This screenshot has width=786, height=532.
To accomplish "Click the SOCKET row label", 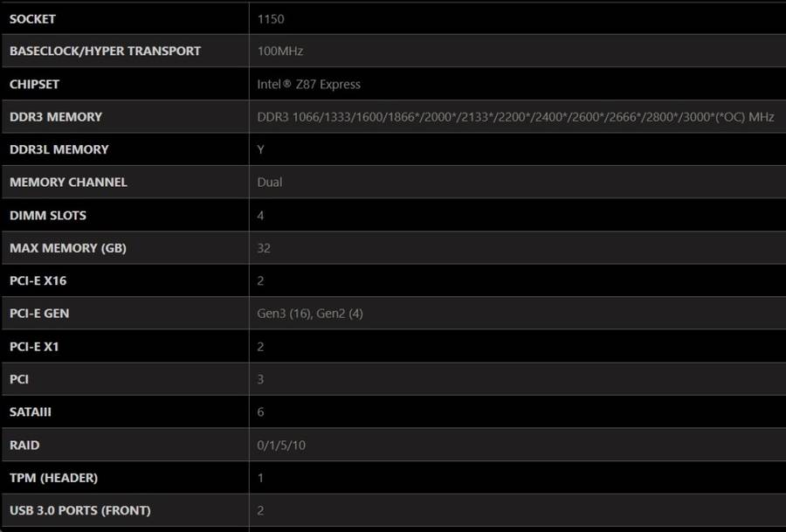I will (32, 18).
